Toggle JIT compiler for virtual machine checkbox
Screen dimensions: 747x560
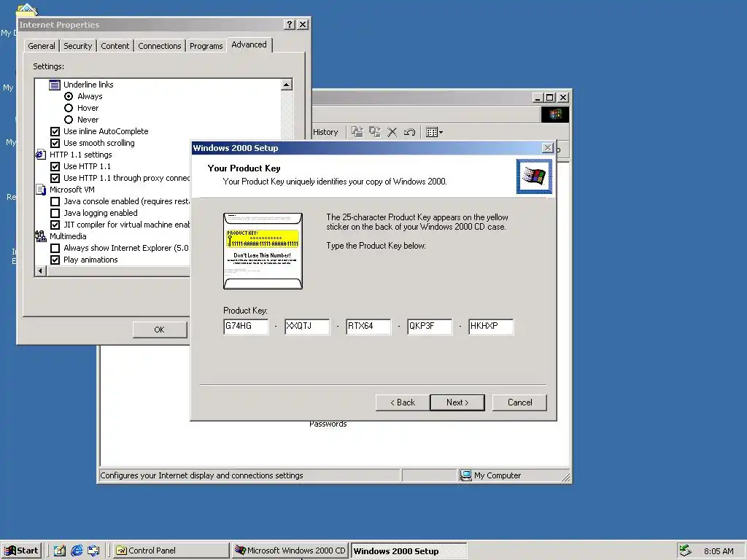coord(55,225)
